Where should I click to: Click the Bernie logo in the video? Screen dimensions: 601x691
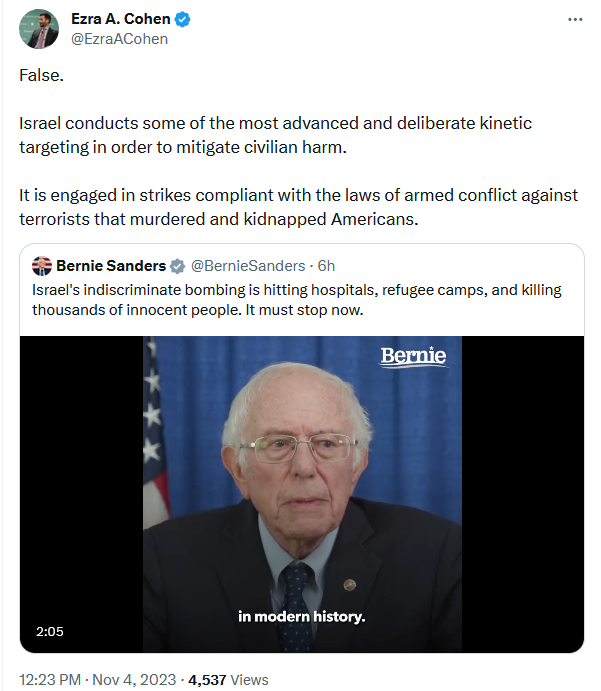coord(413,356)
